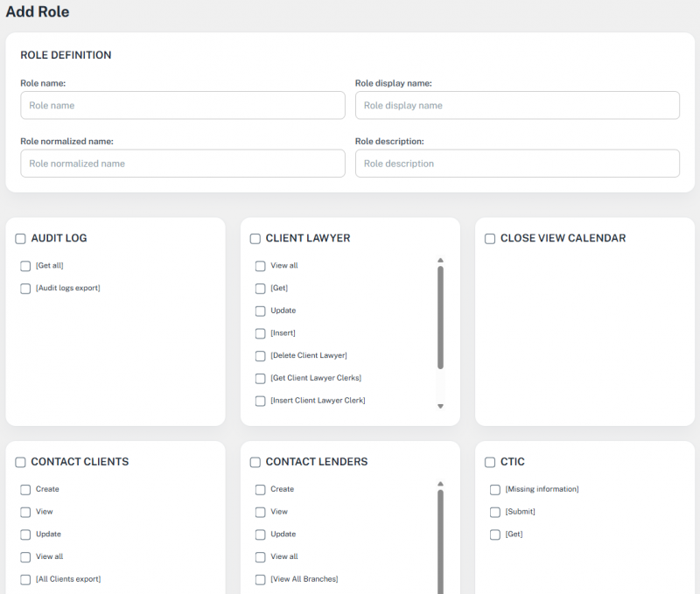Tick All Clients export checkbox

pos(25,580)
